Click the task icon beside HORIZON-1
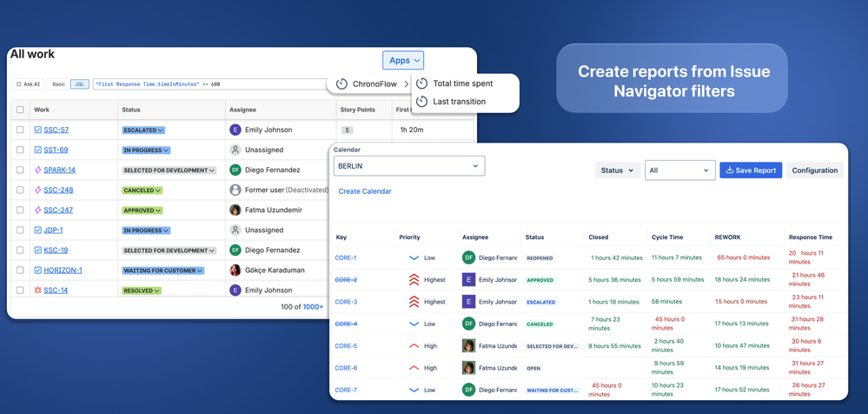 [37, 270]
